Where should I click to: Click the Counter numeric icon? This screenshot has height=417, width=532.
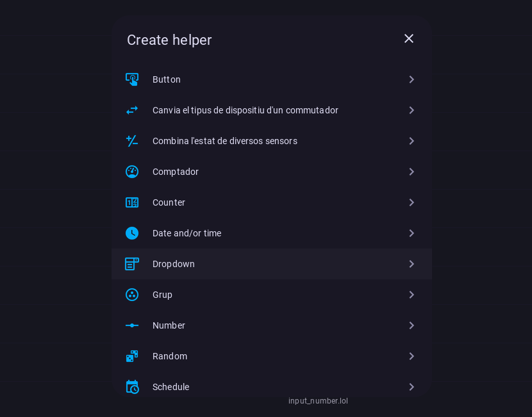pos(132,202)
